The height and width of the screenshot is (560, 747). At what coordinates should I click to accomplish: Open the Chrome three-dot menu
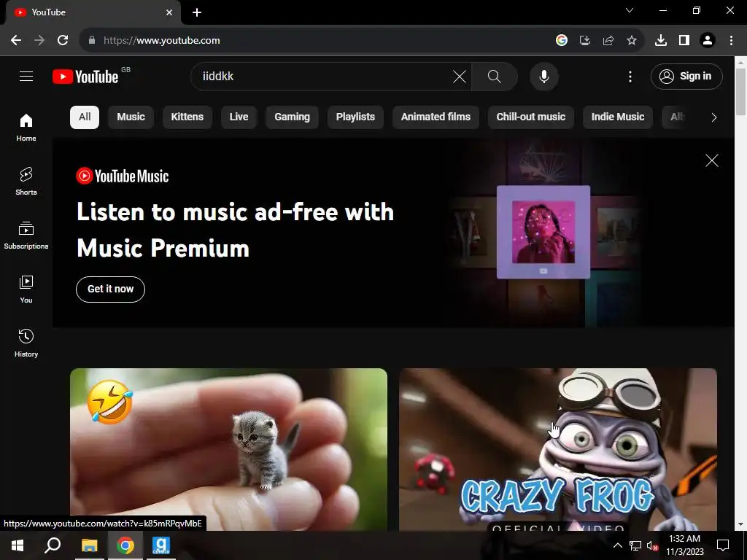coord(731,41)
